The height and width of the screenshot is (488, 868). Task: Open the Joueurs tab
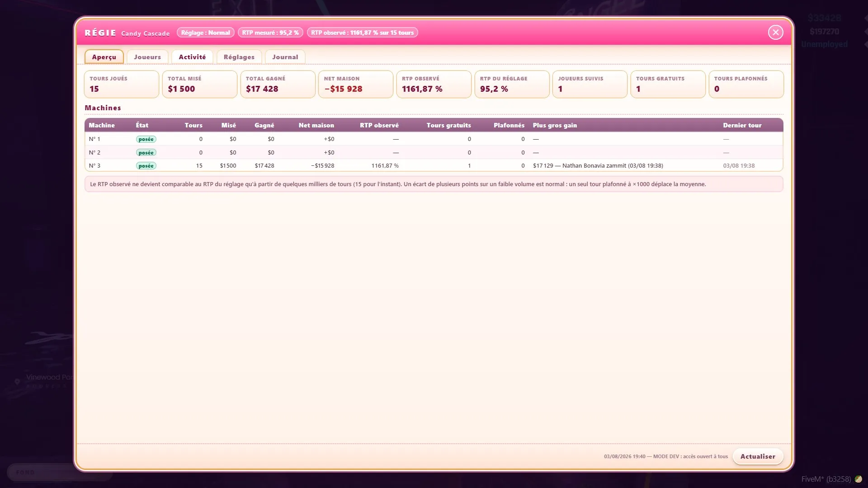click(147, 57)
